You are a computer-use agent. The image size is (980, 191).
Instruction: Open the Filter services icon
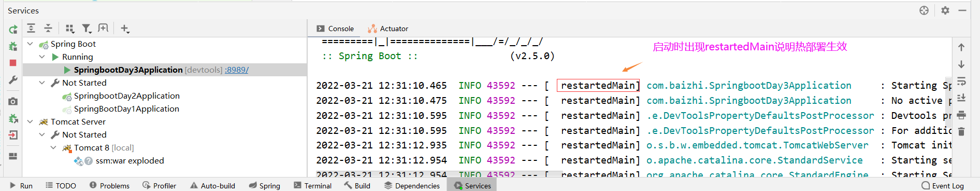pos(87,29)
